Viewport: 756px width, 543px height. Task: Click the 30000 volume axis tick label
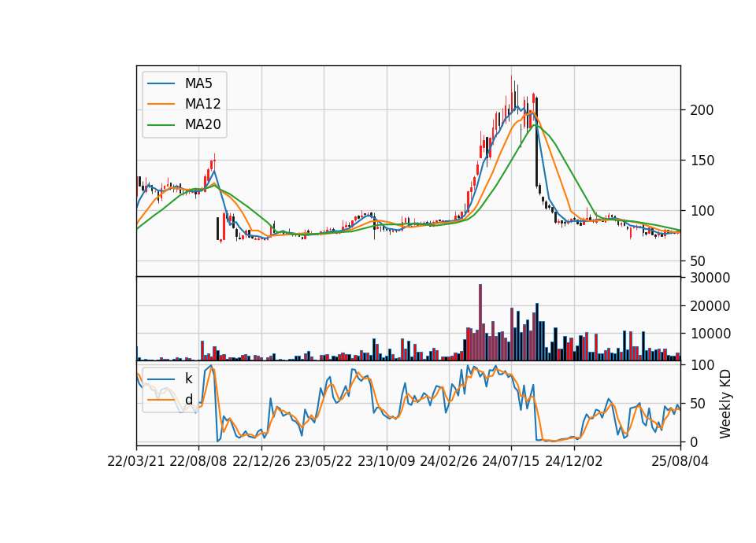point(710,278)
